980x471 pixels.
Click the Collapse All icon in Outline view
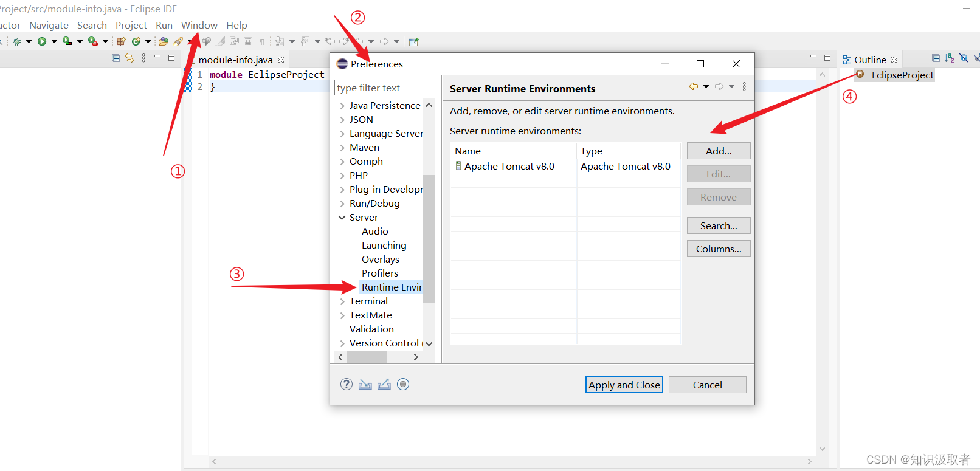click(936, 58)
